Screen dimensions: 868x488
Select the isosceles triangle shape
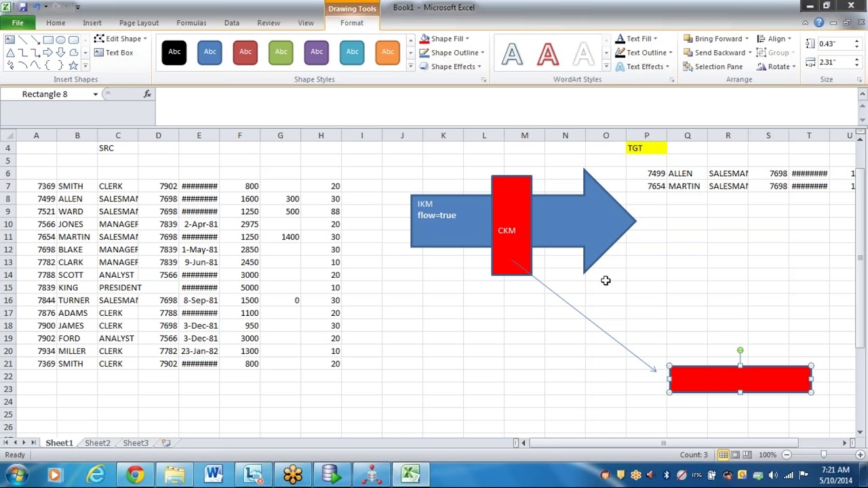(x=9, y=52)
